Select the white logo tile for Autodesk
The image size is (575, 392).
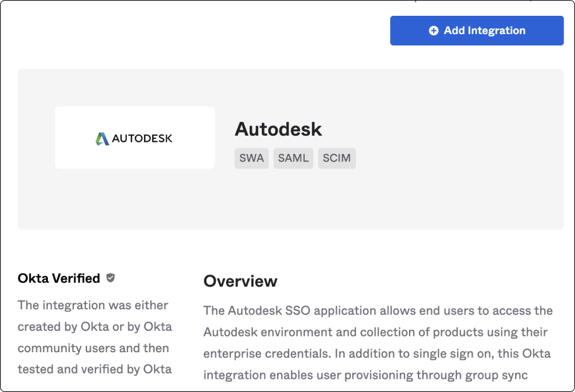tap(134, 137)
